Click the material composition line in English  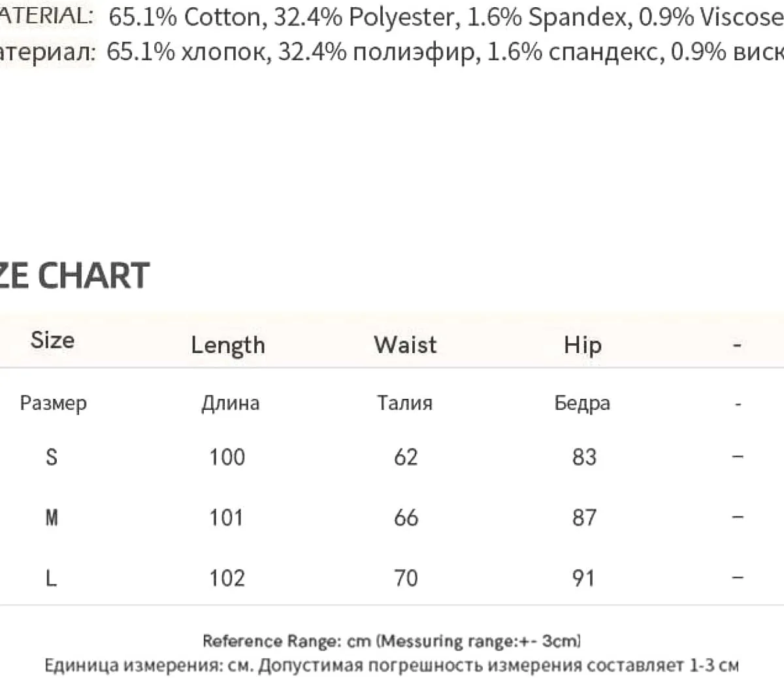(x=392, y=17)
